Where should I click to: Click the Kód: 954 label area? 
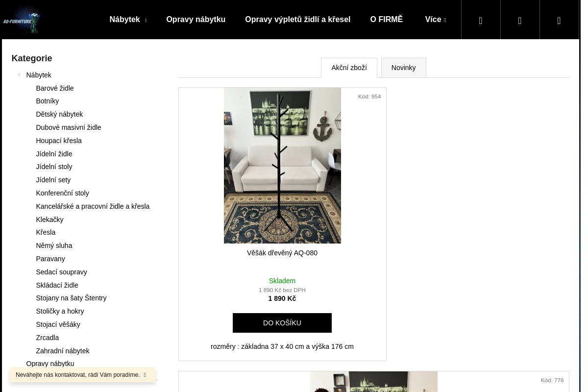369,97
